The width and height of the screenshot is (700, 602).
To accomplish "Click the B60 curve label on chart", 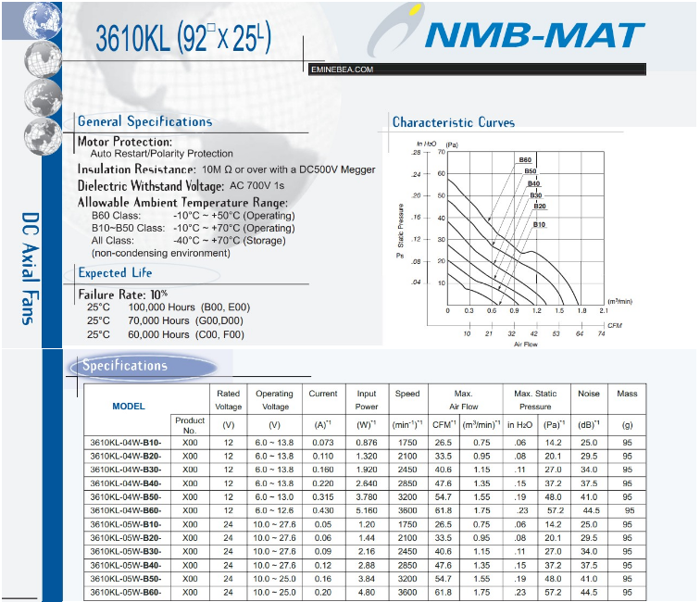I will pos(525,160).
